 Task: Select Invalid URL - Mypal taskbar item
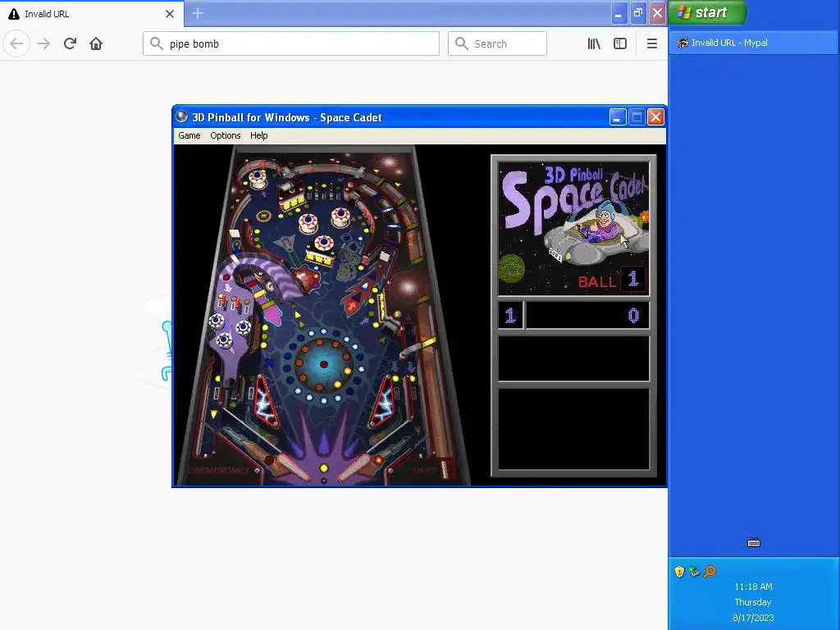point(753,43)
